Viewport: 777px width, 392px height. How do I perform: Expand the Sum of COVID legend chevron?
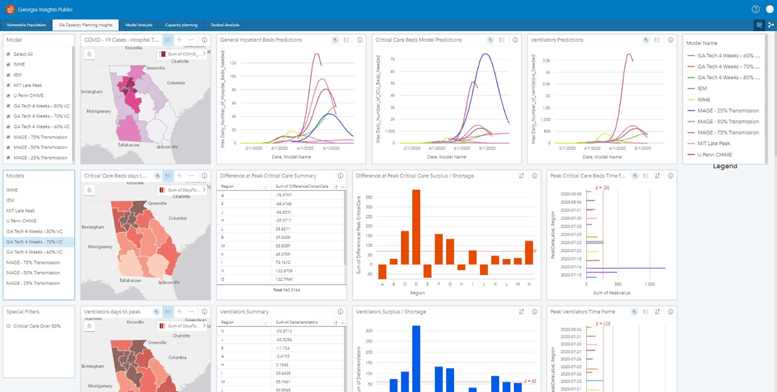coord(204,54)
